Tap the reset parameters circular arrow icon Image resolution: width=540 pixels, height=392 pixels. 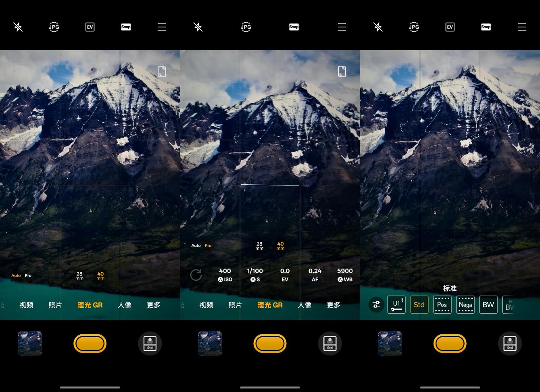pos(196,275)
